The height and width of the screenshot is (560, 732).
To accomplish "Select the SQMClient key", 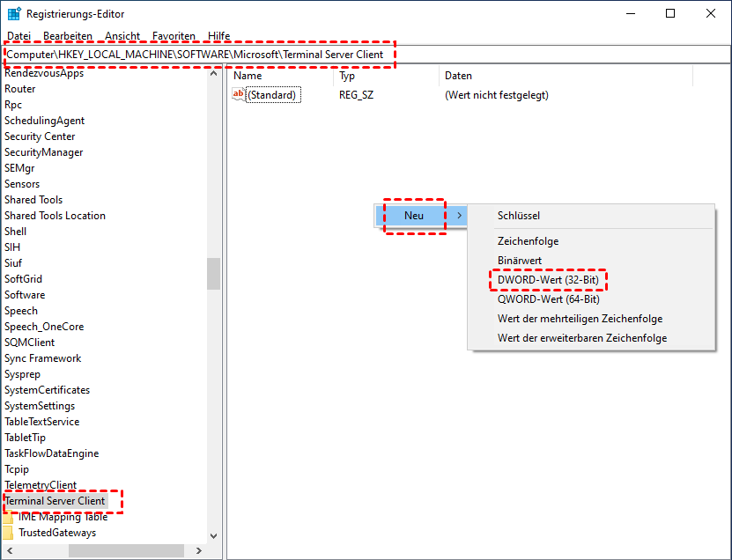I will pos(29,343).
